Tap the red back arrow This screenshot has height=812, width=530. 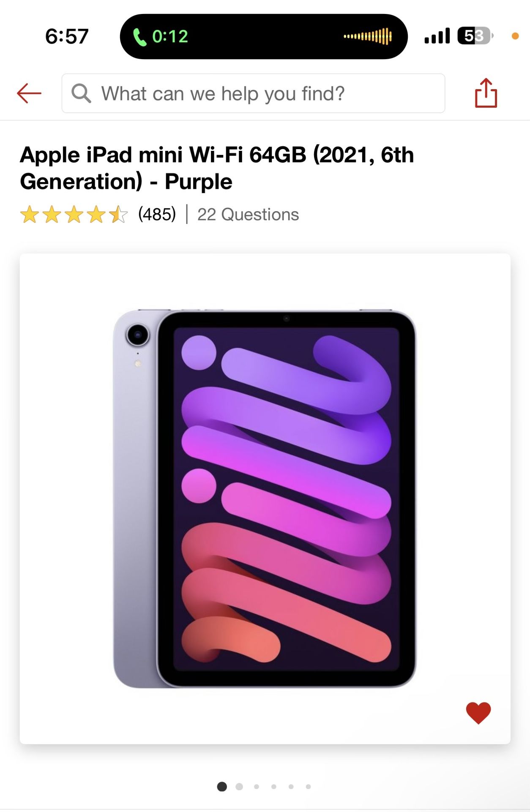click(29, 93)
